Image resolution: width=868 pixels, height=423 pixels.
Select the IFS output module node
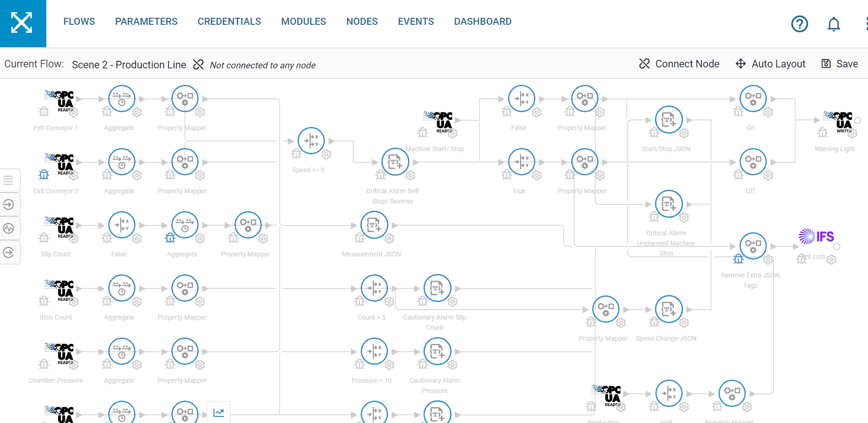click(x=816, y=237)
